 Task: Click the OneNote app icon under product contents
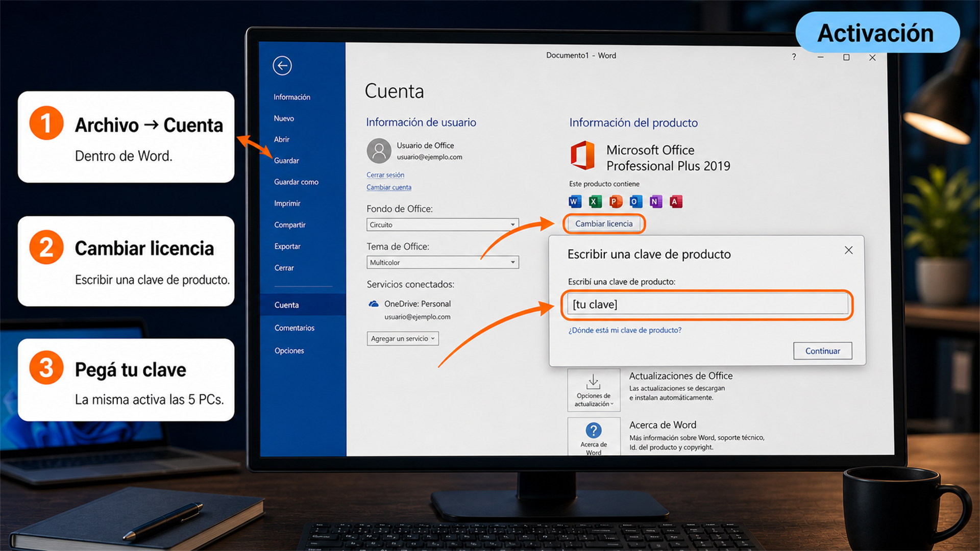pos(656,202)
